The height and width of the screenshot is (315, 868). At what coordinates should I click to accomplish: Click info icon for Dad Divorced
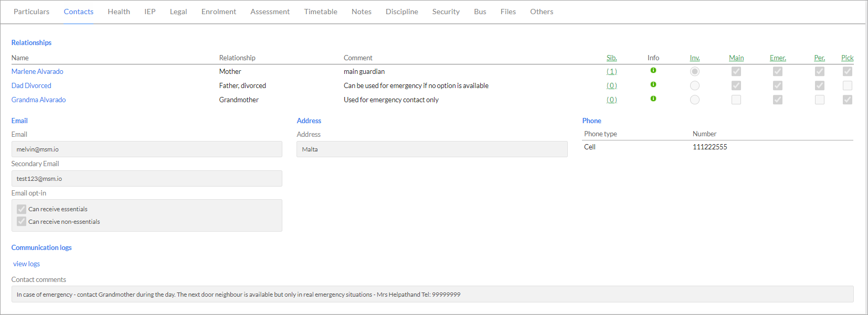[653, 84]
